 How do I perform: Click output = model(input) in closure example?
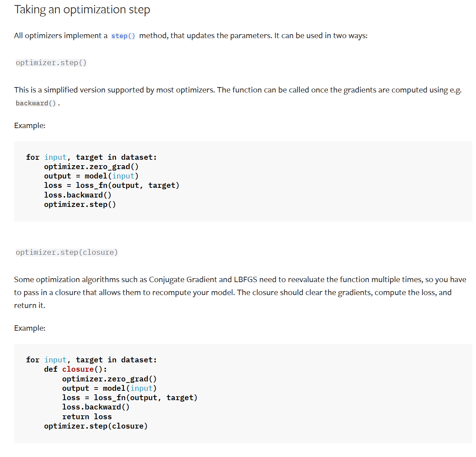click(x=109, y=388)
